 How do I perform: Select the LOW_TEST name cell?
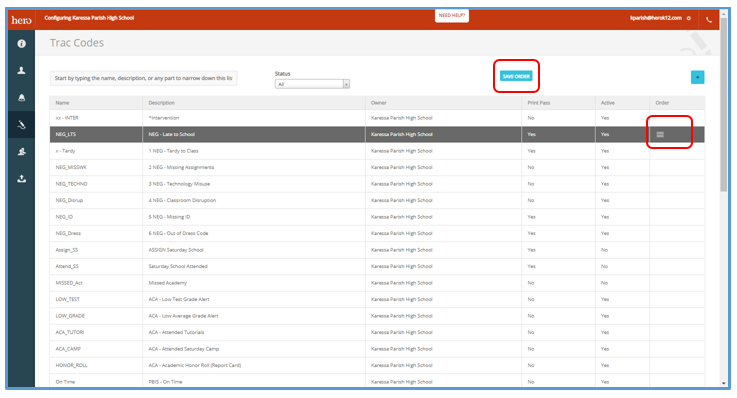68,299
